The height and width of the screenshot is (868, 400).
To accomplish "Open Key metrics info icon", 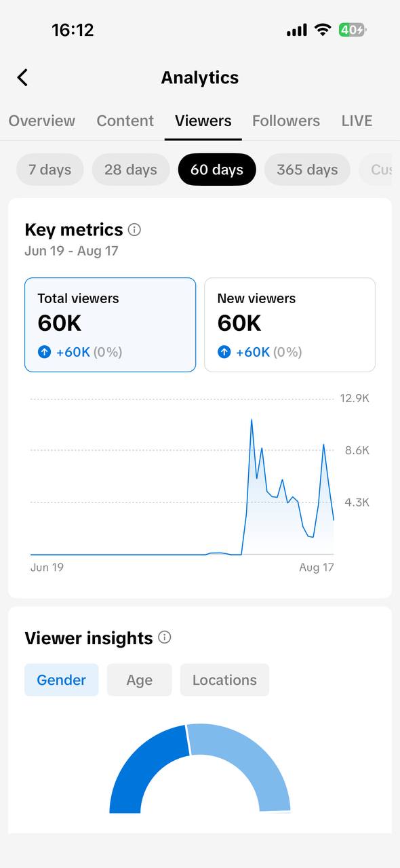I will (134, 229).
